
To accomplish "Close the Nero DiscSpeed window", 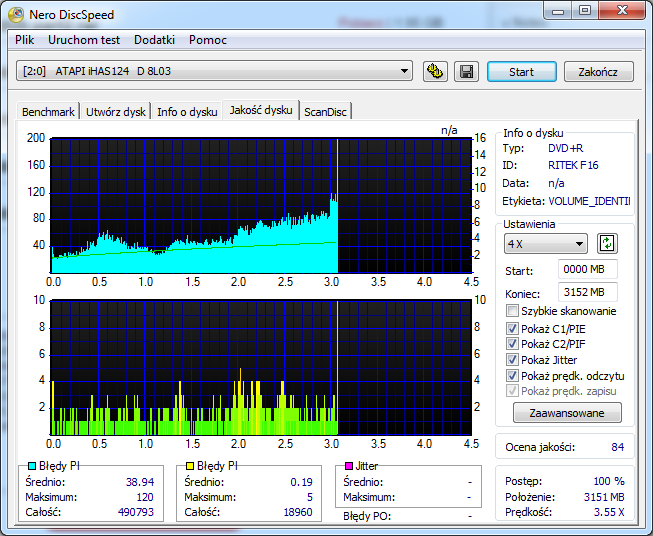I will point(622,11).
